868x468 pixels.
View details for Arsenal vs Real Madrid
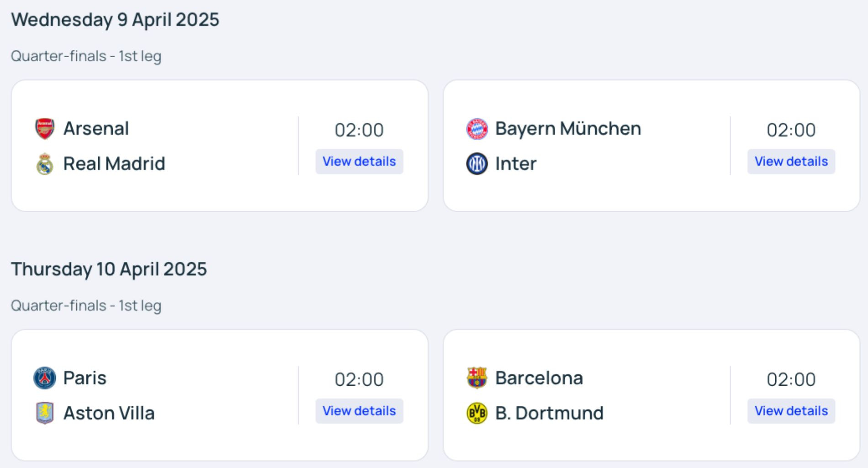coord(359,161)
